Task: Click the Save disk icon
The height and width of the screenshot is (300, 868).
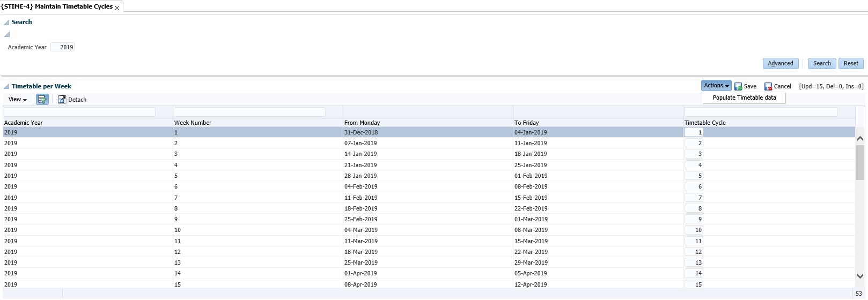Action: click(x=738, y=87)
